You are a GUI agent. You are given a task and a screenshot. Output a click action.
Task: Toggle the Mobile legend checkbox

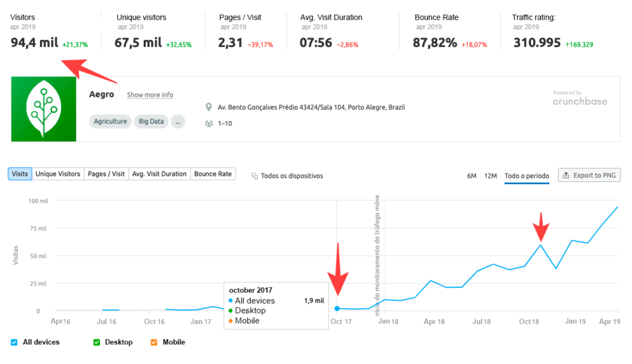pyautogui.click(x=154, y=342)
